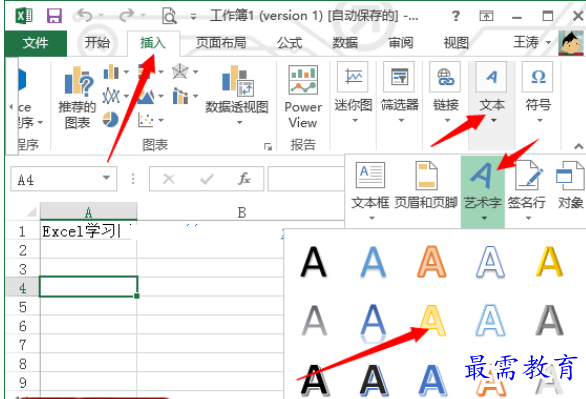The image size is (586, 399).
Task: Switch to the 审阅 tab
Action: (401, 43)
